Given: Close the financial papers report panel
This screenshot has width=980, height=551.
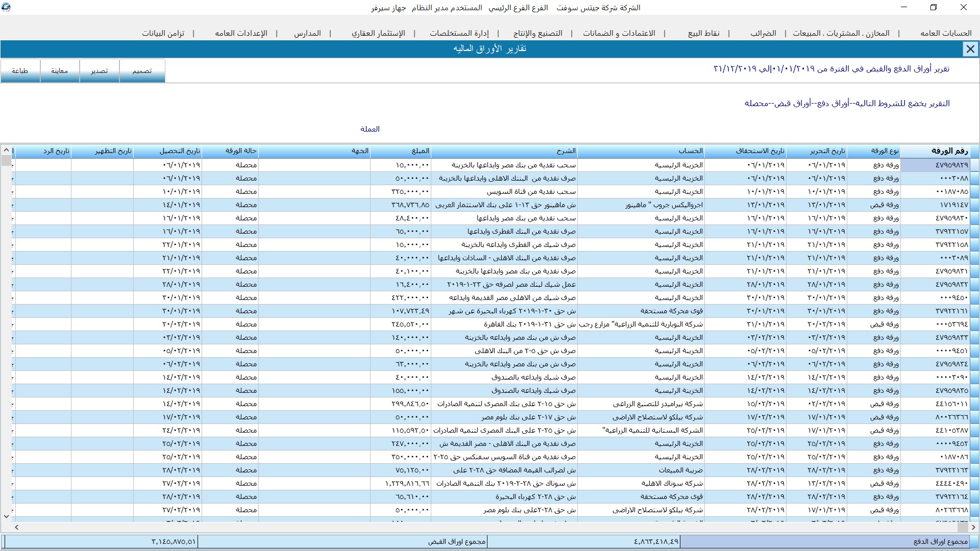Looking at the screenshot, I should 970,49.
